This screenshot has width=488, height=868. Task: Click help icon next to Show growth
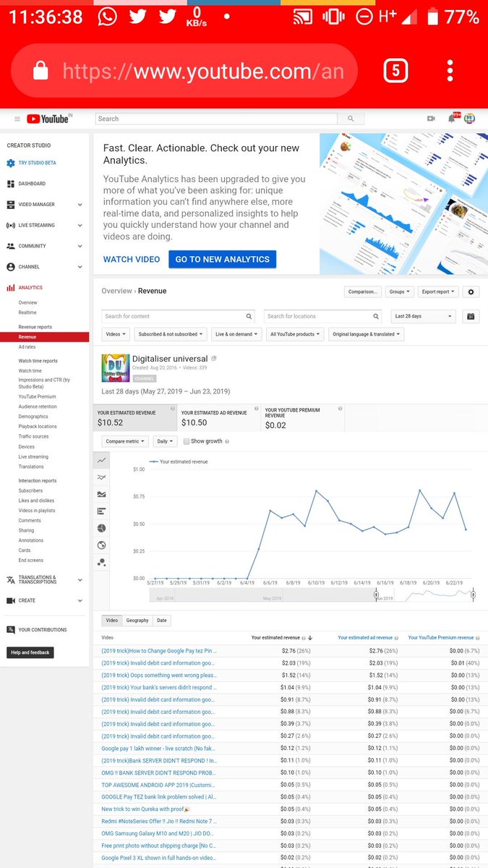click(x=227, y=441)
